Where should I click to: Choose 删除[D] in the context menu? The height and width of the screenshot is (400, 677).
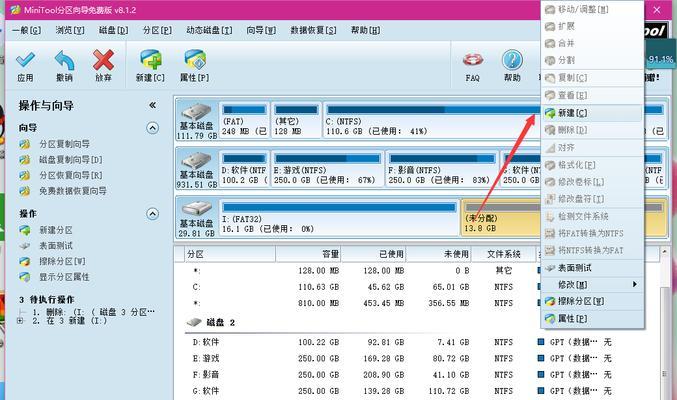click(x=592, y=130)
